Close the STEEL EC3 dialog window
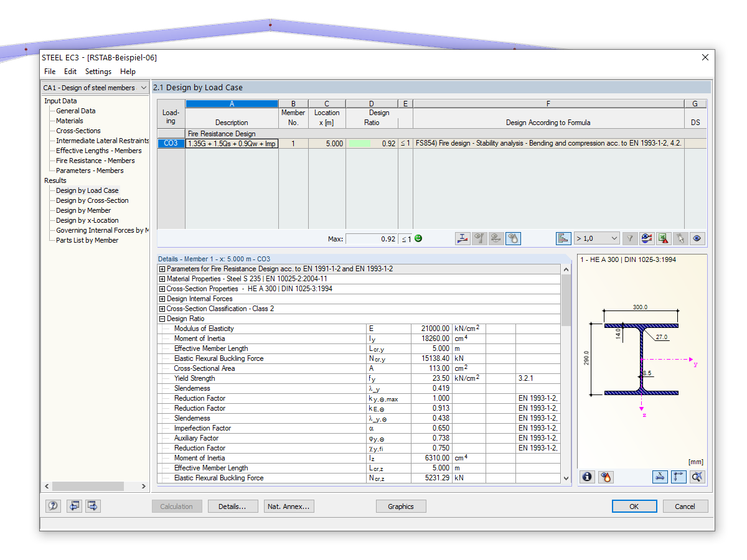 click(x=705, y=57)
